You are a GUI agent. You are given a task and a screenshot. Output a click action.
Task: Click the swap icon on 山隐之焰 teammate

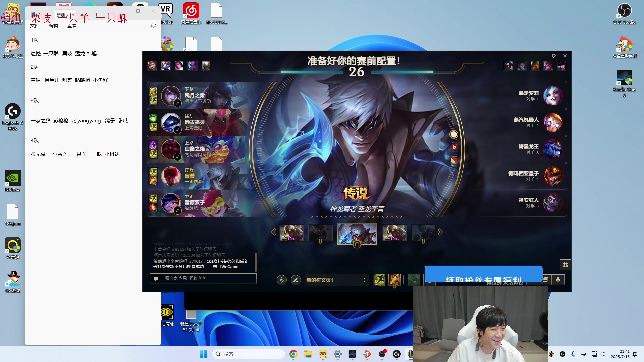[177, 157]
